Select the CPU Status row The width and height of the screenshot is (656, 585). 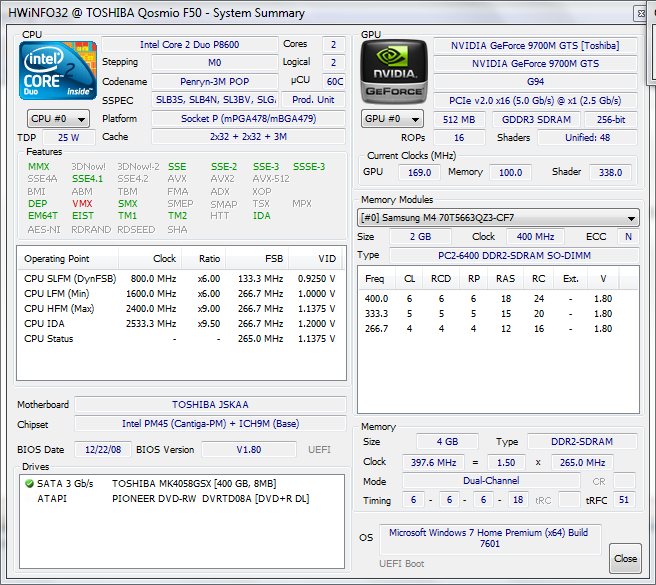[x=180, y=339]
